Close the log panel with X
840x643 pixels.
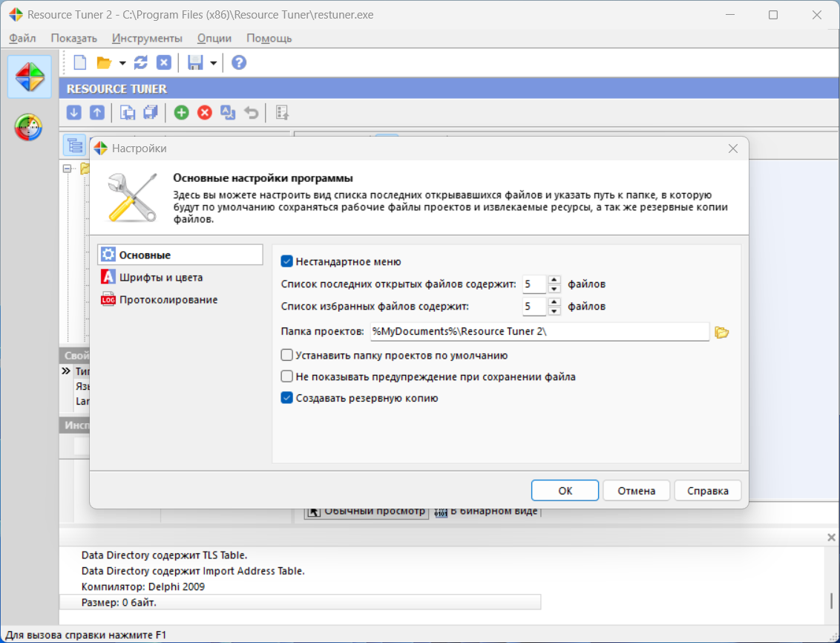click(x=831, y=537)
